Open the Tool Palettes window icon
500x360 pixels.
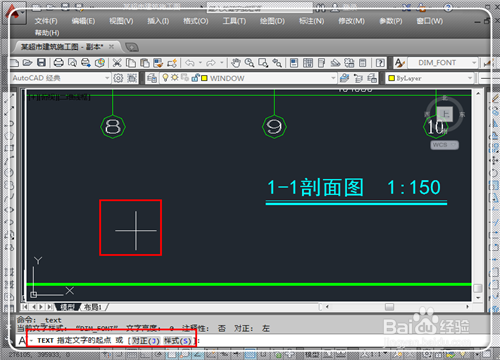[321, 63]
